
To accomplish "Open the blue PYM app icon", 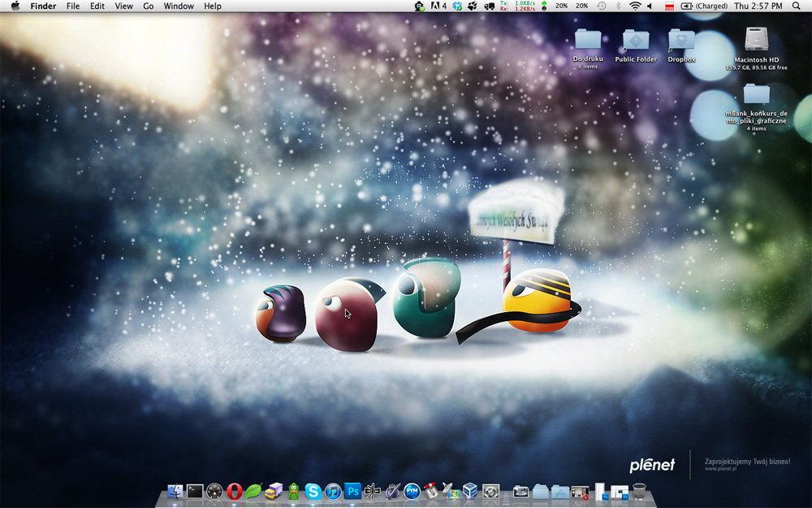I will (x=412, y=490).
